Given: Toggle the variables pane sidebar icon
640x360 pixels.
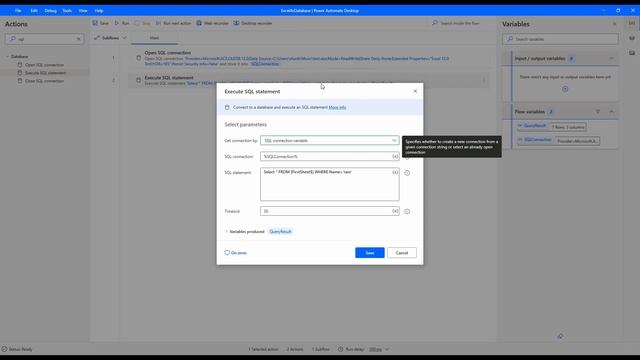Looking at the screenshot, I should [632, 23].
